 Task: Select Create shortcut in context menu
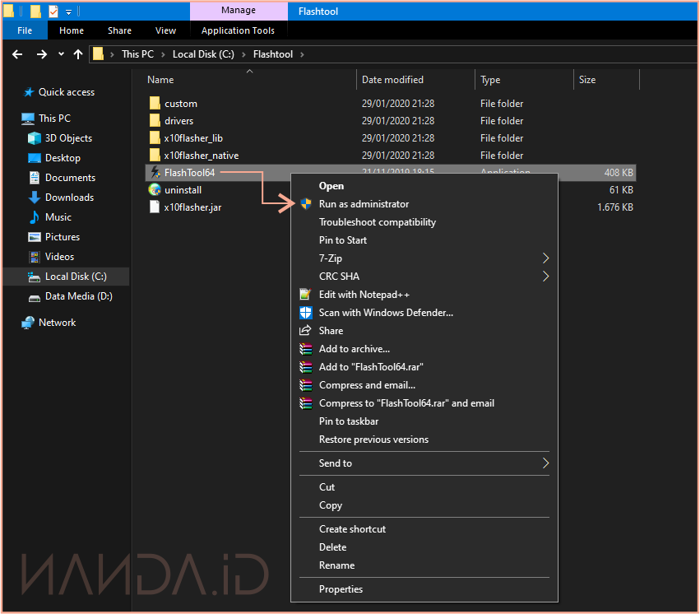(x=352, y=529)
